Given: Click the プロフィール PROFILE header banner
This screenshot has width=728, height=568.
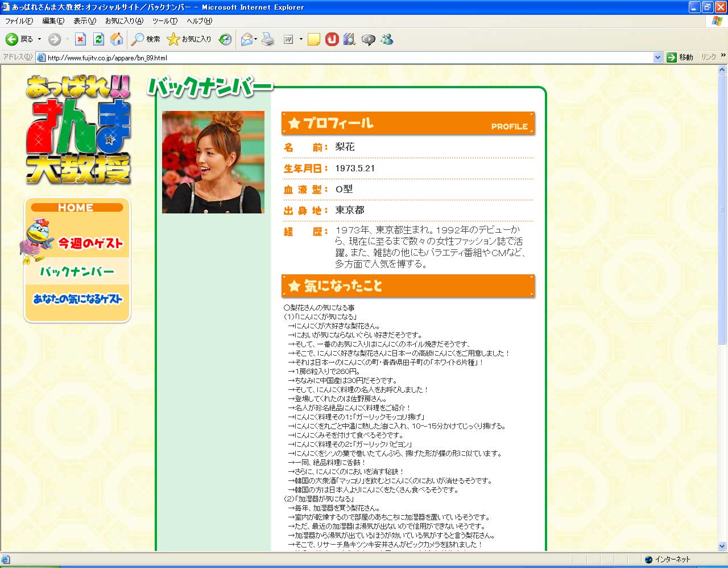Looking at the screenshot, I should (x=408, y=123).
